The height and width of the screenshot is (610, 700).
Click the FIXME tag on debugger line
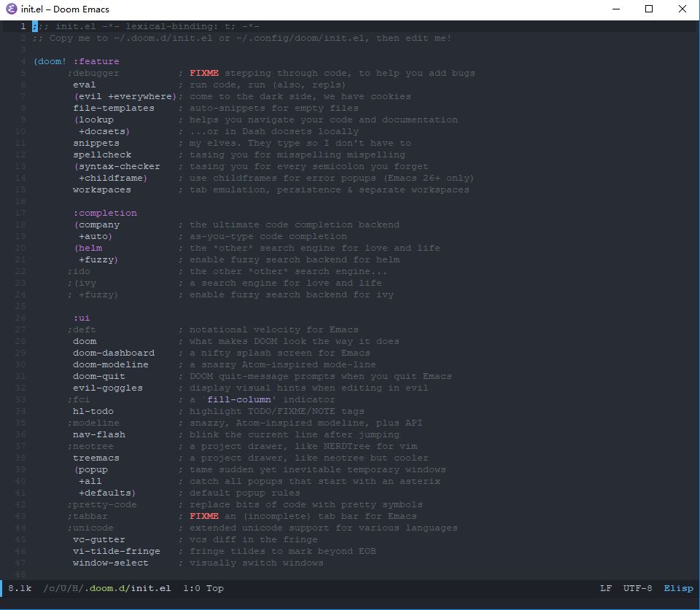point(204,73)
